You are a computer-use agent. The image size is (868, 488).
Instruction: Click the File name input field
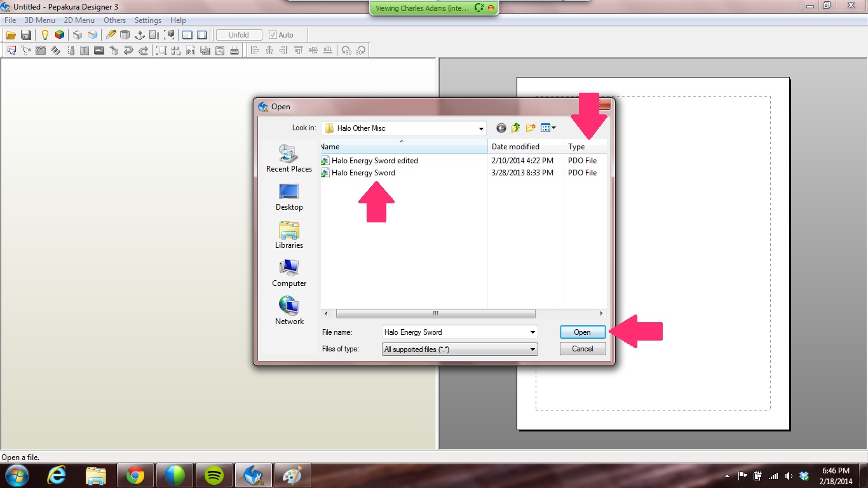pos(455,332)
